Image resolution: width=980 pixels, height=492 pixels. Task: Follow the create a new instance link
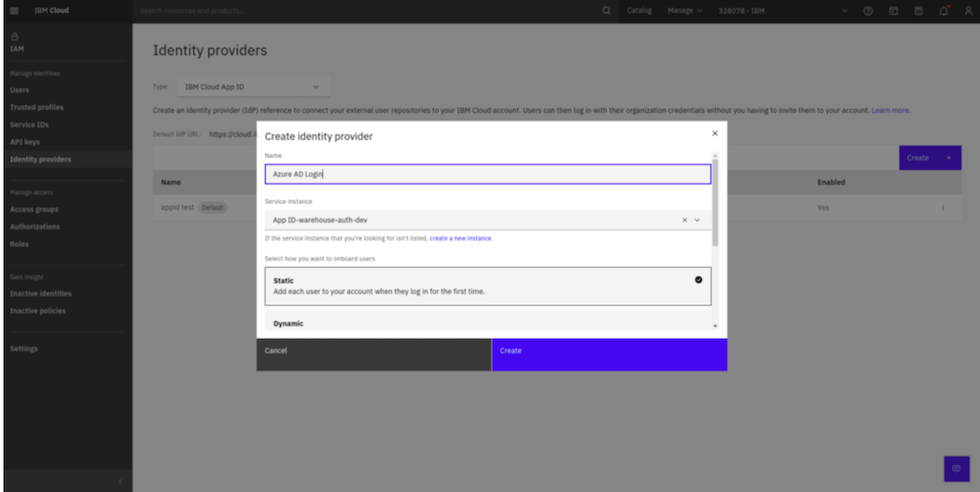pos(461,238)
